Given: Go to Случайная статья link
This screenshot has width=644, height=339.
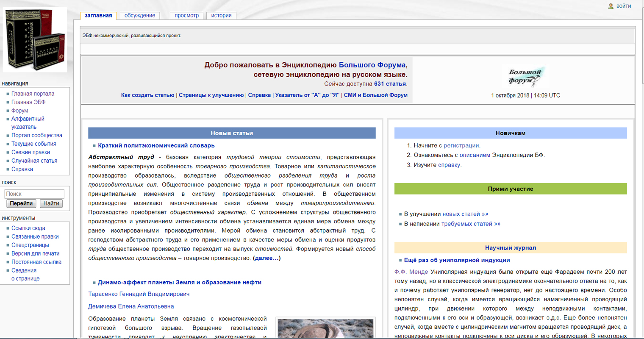Looking at the screenshot, I should click(x=34, y=161).
